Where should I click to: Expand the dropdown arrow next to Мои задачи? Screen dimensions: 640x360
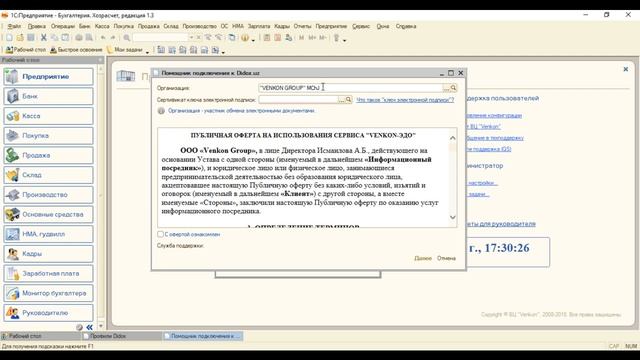coord(147,52)
